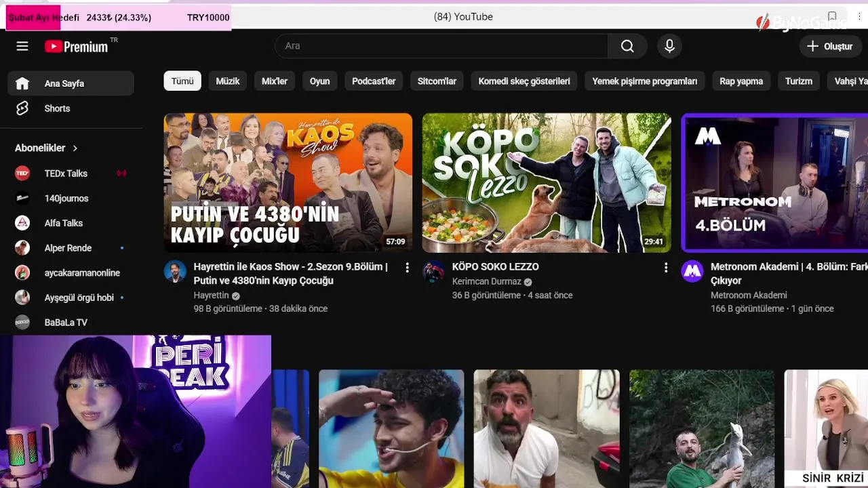Click the '(84) YouTube' window title
This screenshot has width=868, height=488.
pyautogui.click(x=463, y=16)
